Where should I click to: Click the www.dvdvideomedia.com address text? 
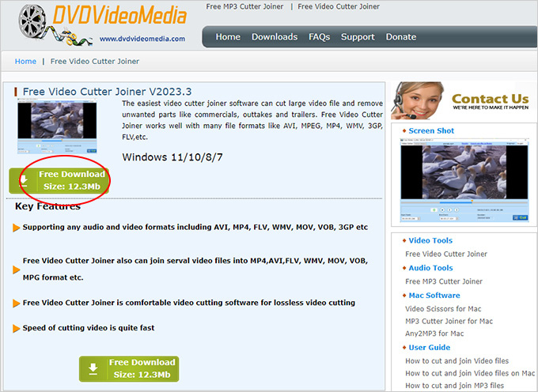tap(142, 39)
